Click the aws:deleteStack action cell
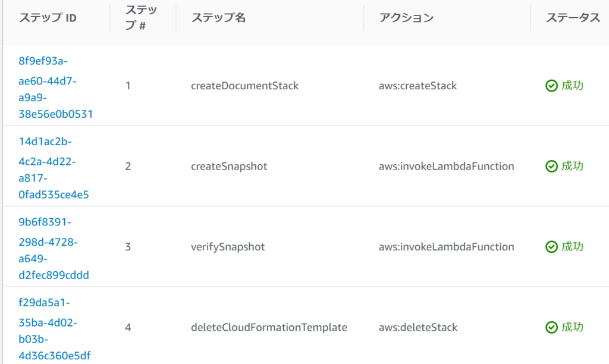609x364 pixels. pyautogui.click(x=418, y=328)
